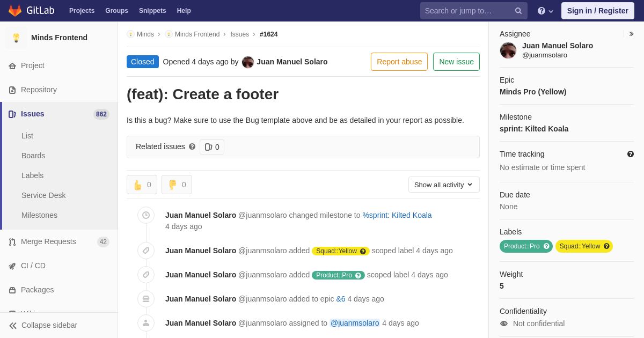
Task: Click the Not confidential eye icon
Action: (x=503, y=324)
